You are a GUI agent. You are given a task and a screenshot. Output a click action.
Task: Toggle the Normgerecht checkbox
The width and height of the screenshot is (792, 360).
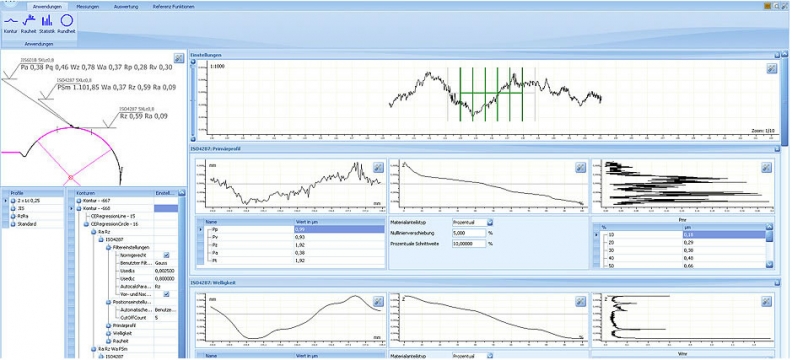tap(166, 255)
